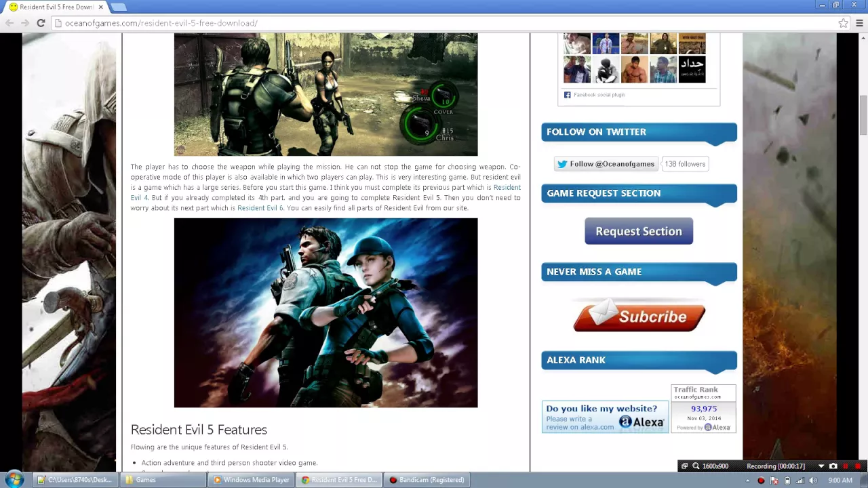Viewport: 868px width, 488px height.
Task: Open the Alexa Traffic Rank widget
Action: [703, 409]
